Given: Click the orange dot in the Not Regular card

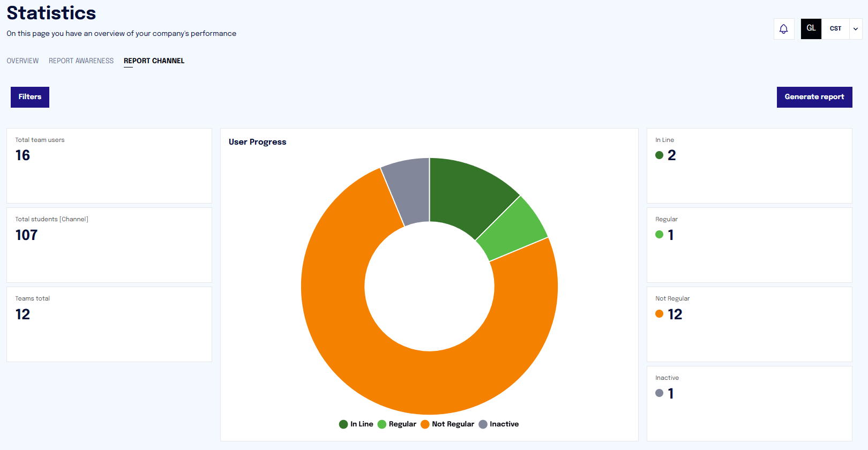Looking at the screenshot, I should click(x=659, y=314).
